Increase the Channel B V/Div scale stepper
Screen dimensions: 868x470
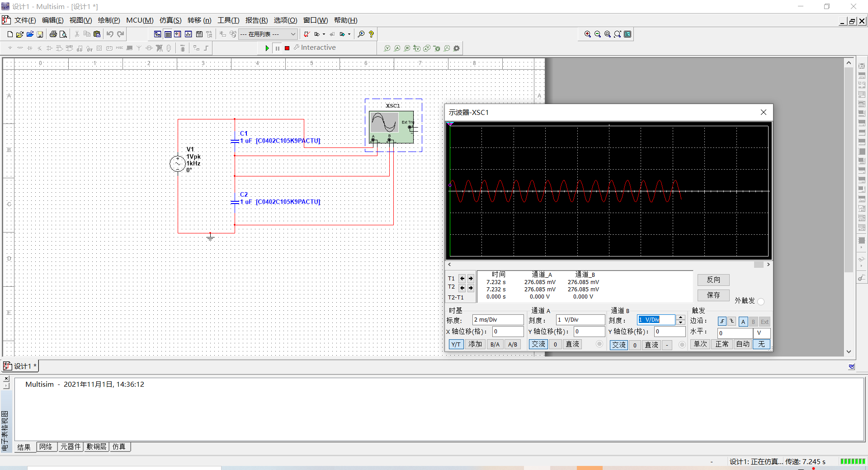(x=681, y=317)
